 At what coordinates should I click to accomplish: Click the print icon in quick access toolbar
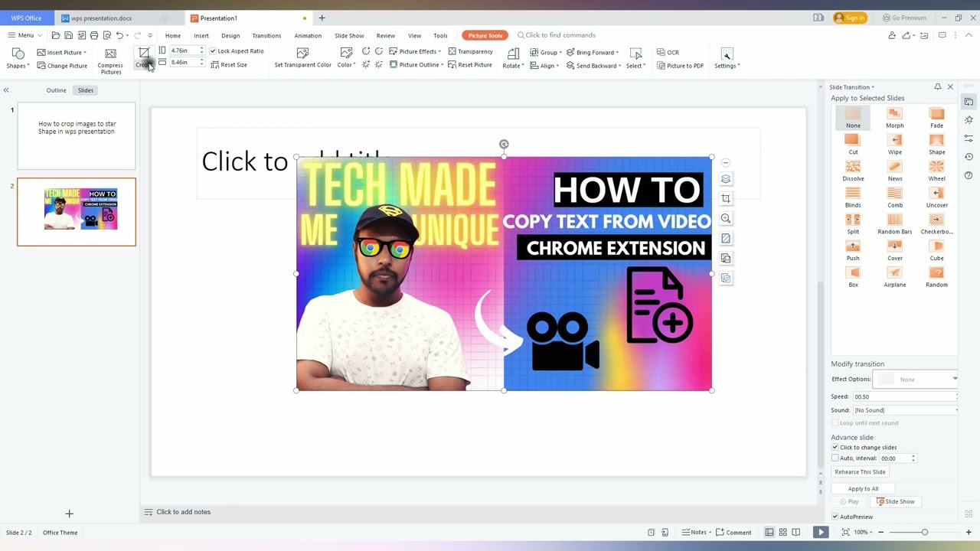point(94,35)
